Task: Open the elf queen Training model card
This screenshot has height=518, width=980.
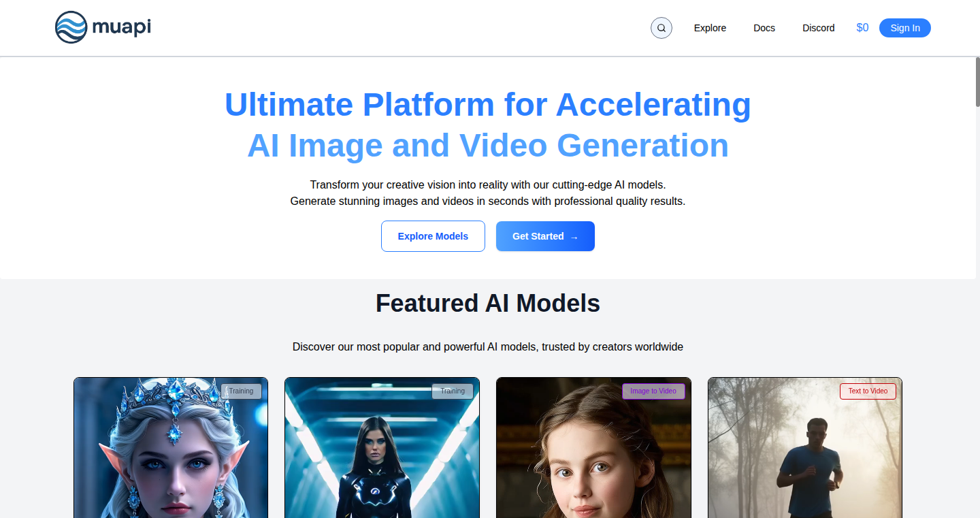Action: tap(171, 448)
